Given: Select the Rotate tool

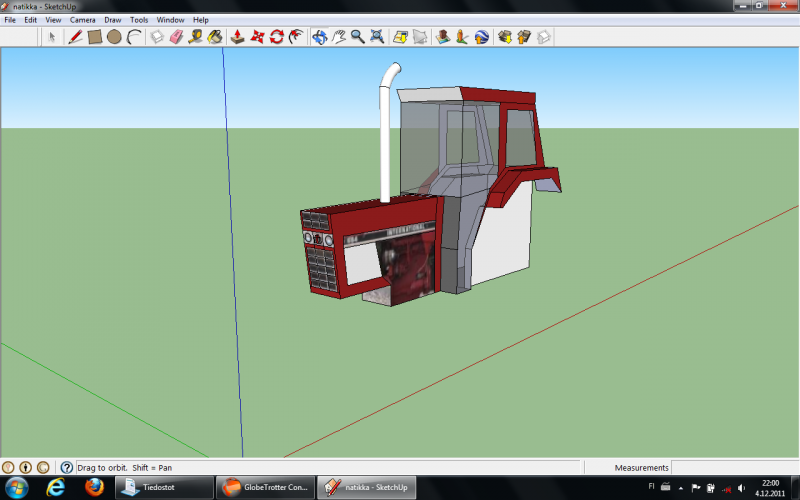Looking at the screenshot, I should tap(277, 37).
